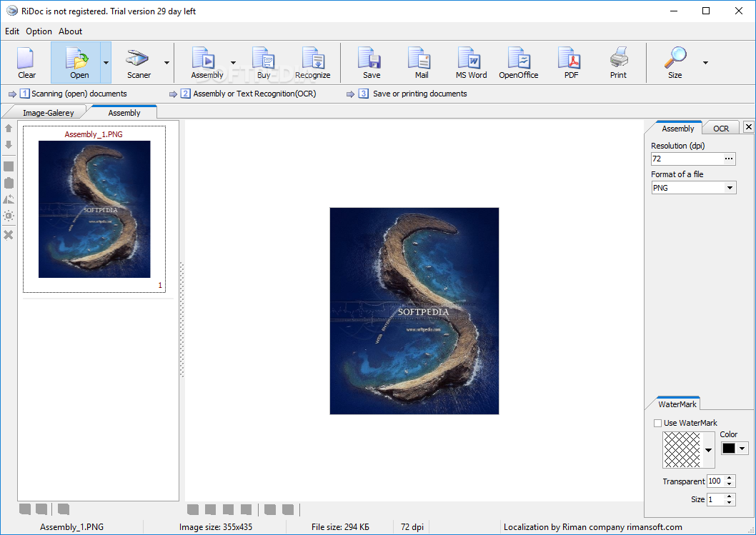Image resolution: width=756 pixels, height=535 pixels.
Task: Toggle the Use WaterMark checkbox
Action: [657, 423]
